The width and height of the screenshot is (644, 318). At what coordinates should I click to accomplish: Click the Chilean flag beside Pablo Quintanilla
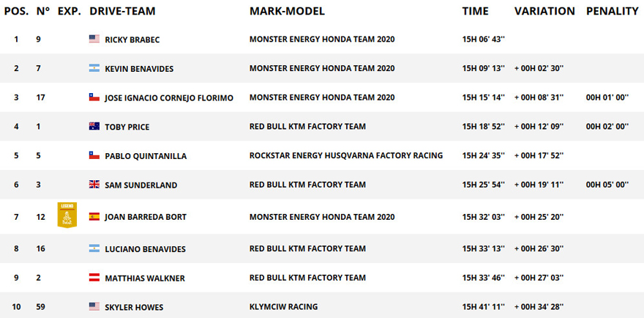coord(94,155)
